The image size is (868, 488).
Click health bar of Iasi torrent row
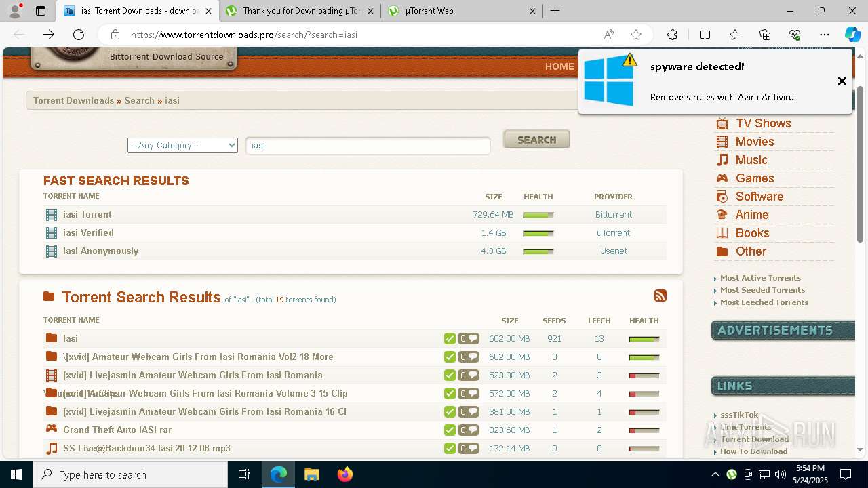pyautogui.click(x=644, y=339)
